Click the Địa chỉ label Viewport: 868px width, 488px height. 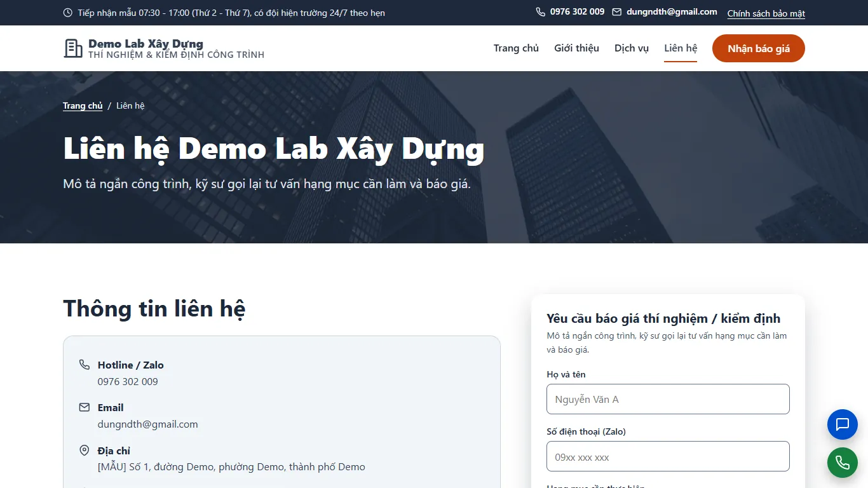[114, 451]
